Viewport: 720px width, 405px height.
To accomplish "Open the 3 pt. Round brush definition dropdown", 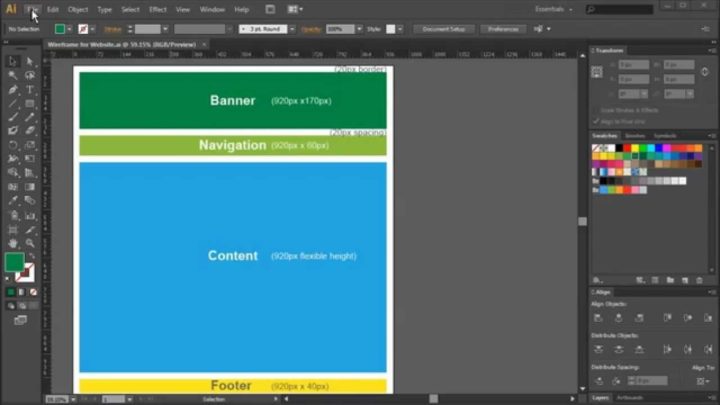I will [292, 29].
